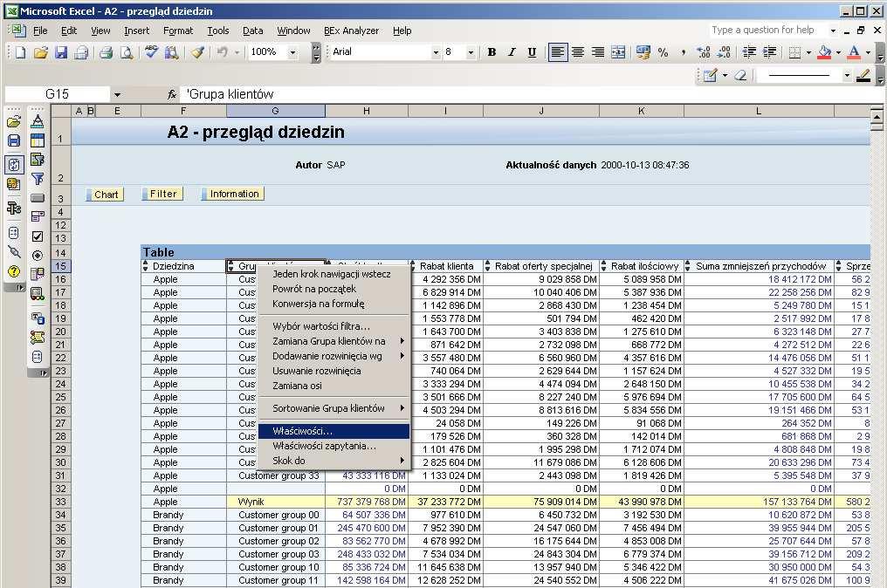Insert checkbox group design item
Viewport: 887px width, 588px height.
(x=38, y=236)
